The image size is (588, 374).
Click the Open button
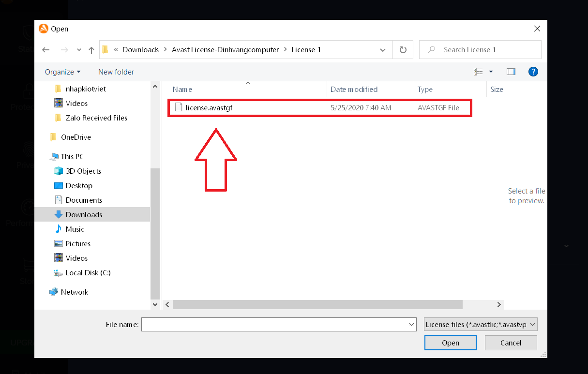pyautogui.click(x=451, y=343)
